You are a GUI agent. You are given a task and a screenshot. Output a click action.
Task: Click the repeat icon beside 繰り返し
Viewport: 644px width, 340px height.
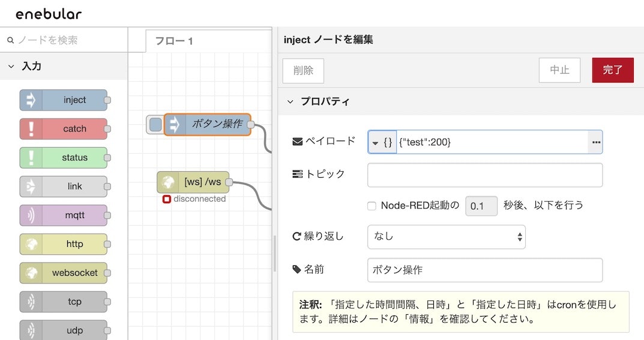pos(296,237)
